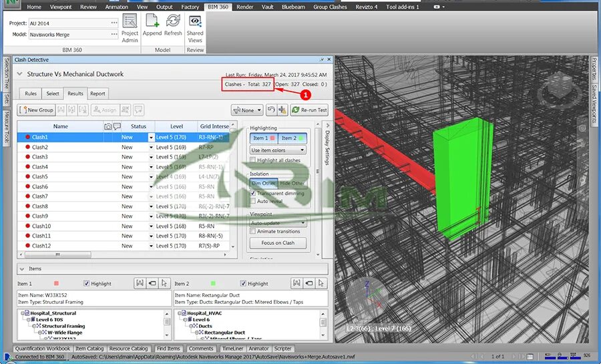Open the Rules tab
601x364 pixels.
coord(31,94)
